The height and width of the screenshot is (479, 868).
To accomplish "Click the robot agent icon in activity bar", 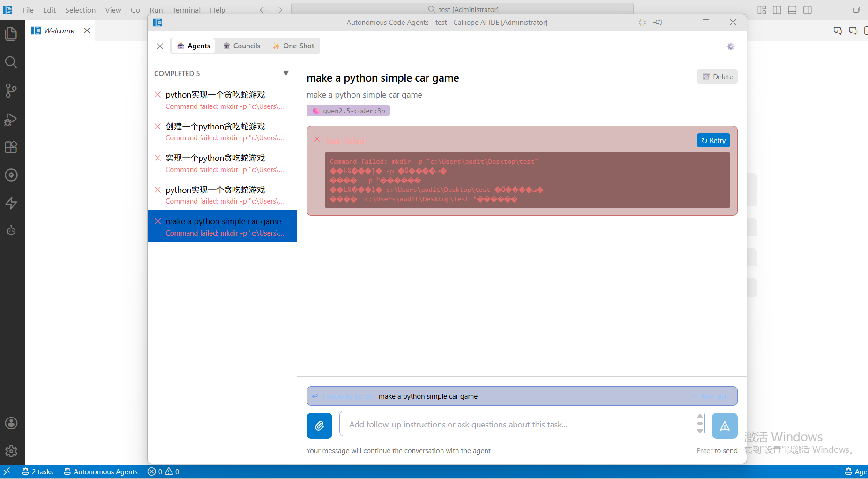I will pos(11,230).
